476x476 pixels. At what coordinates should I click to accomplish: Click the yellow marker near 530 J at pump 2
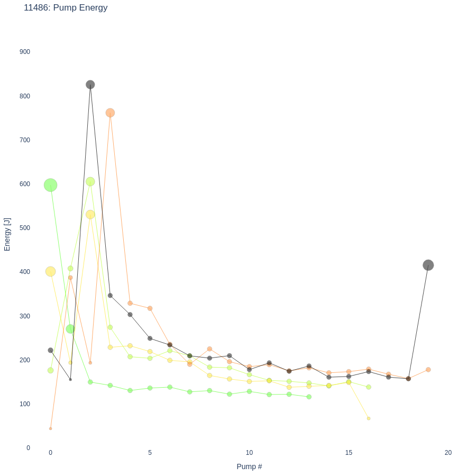click(x=90, y=214)
